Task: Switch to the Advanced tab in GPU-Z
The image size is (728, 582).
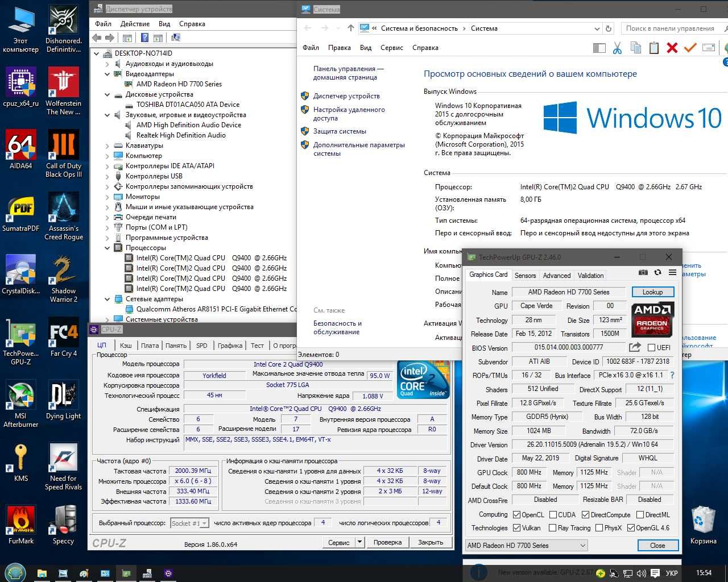Action: (x=557, y=276)
